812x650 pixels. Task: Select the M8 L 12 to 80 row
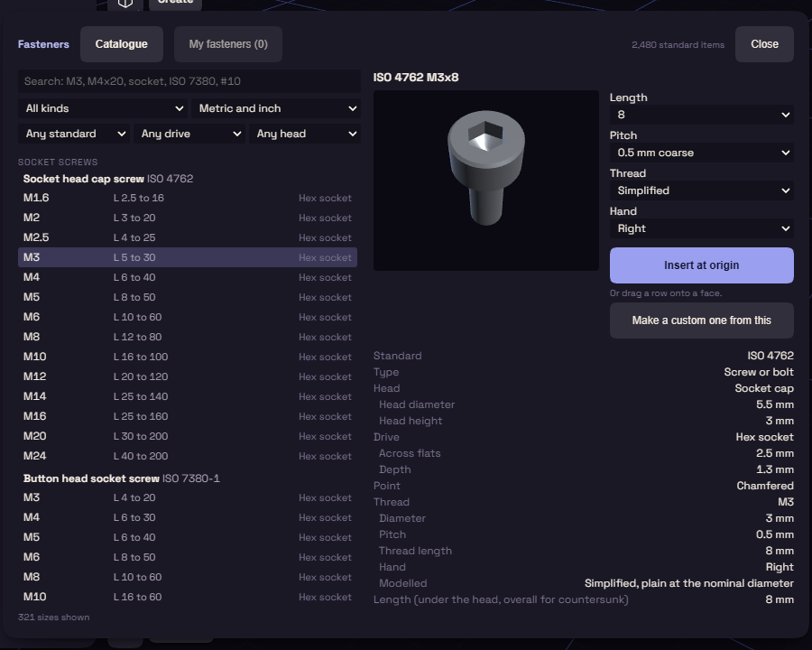[x=188, y=337]
